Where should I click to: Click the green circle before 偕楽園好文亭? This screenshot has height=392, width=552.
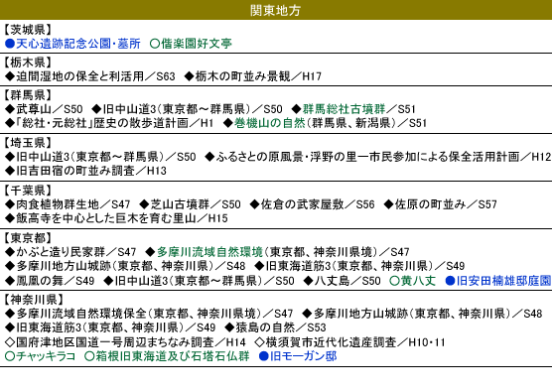tap(155, 44)
